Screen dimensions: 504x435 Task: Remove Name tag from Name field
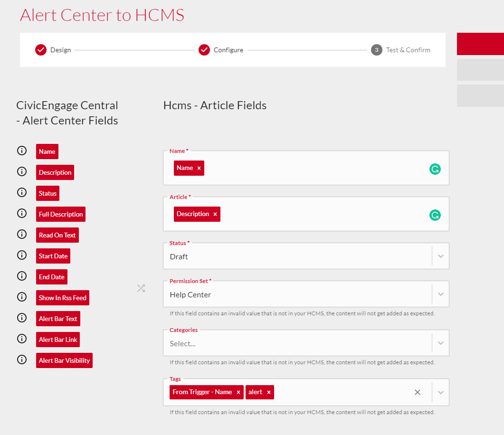[199, 168]
